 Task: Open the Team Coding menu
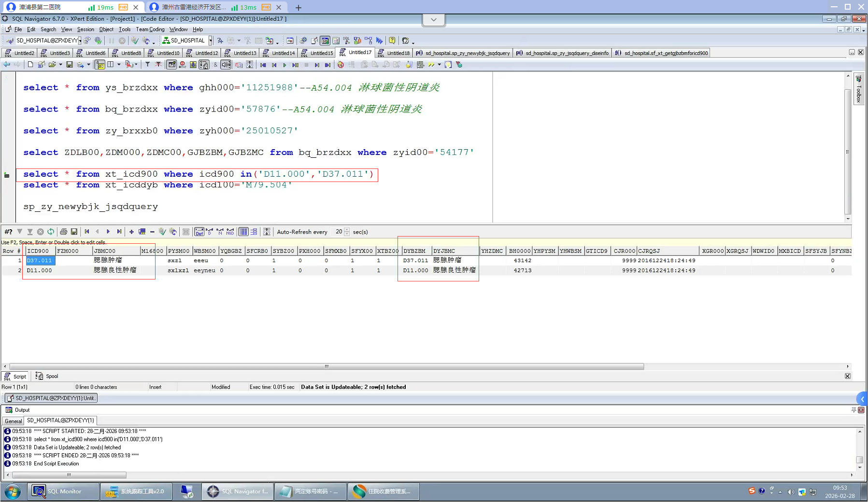[150, 29]
